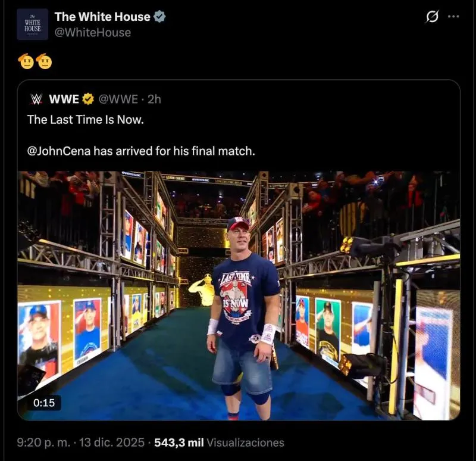Click the WWE logo avatar in the quoted post
The image size is (476, 461).
coord(36,99)
